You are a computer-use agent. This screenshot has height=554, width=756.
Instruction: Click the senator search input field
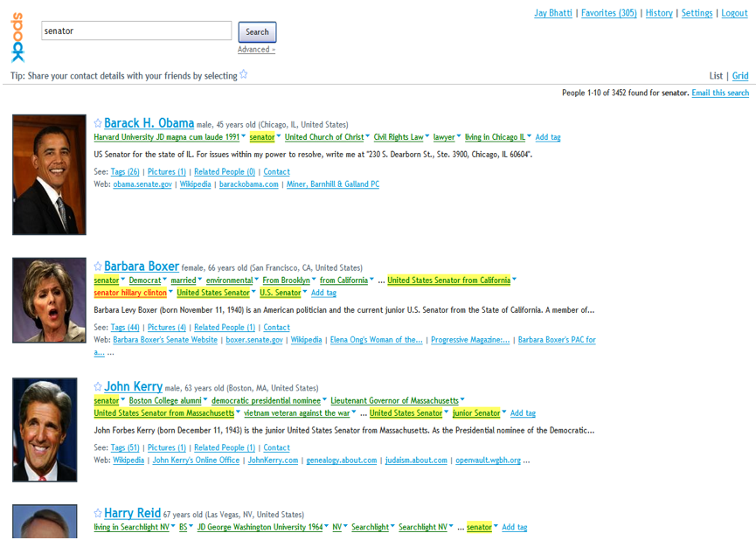click(x=136, y=31)
